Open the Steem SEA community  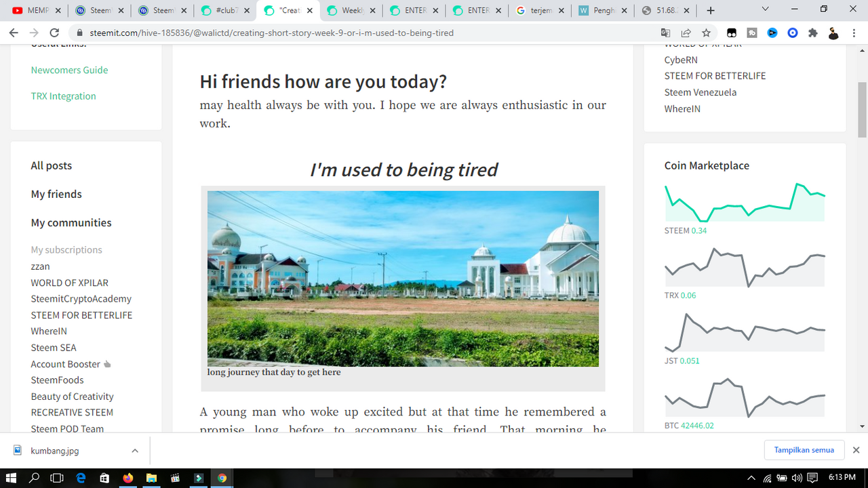pos(54,348)
